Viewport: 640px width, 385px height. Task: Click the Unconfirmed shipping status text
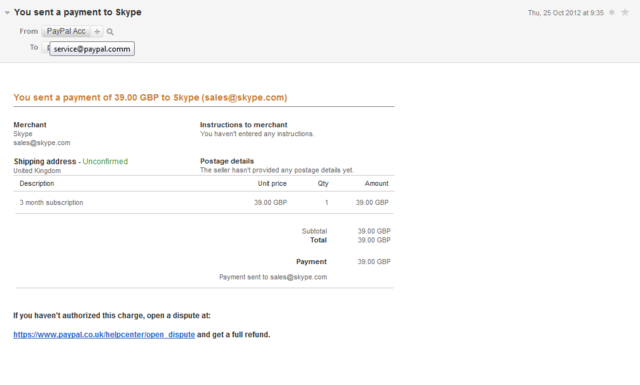coord(105,161)
